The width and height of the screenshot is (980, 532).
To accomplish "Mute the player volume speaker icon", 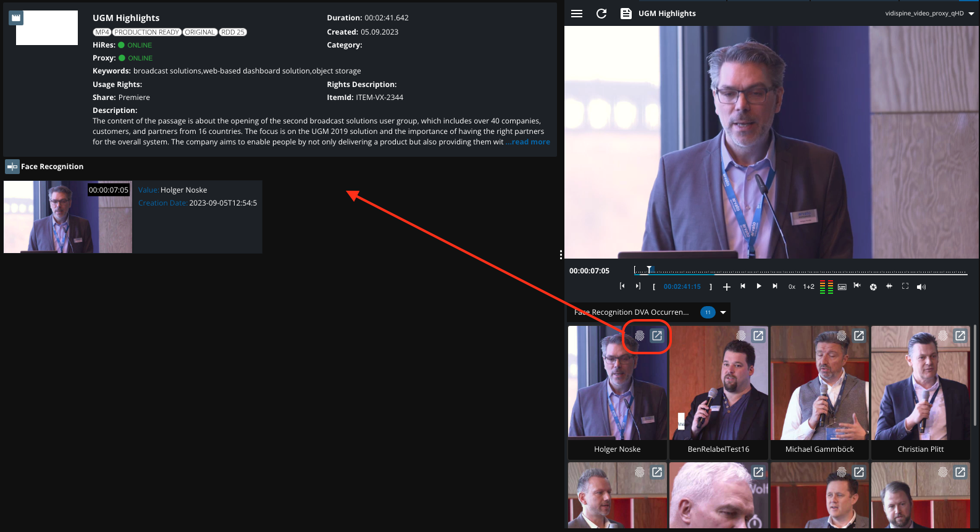I will 921,287.
